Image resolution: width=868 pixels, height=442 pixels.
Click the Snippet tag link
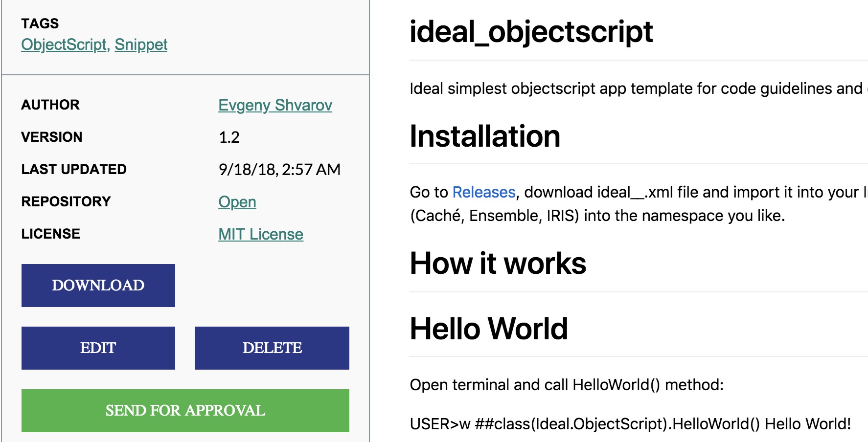pyautogui.click(x=141, y=44)
